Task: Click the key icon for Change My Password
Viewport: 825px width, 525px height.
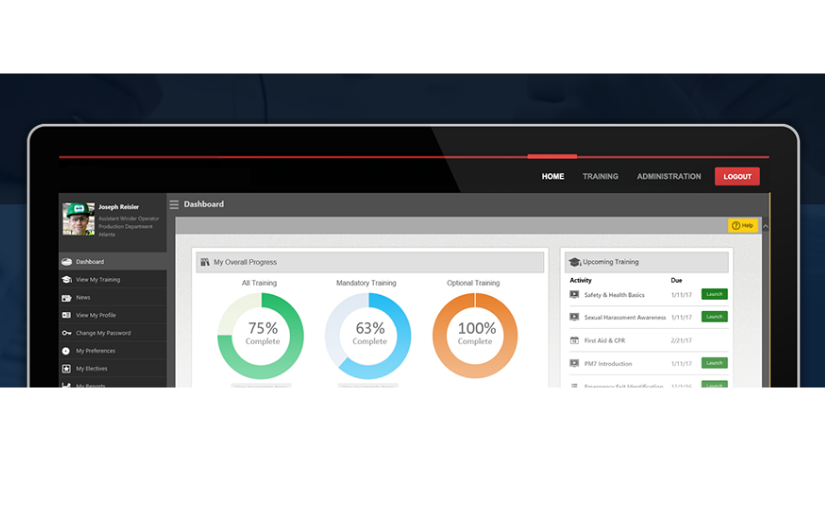Action: click(66, 333)
